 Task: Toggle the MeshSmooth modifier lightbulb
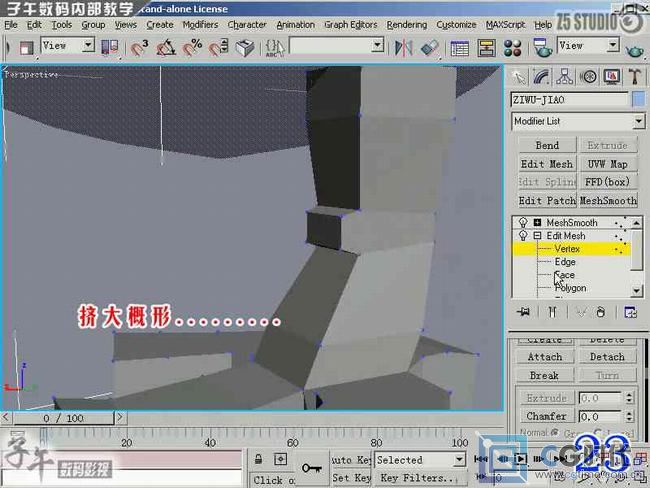coord(521,222)
